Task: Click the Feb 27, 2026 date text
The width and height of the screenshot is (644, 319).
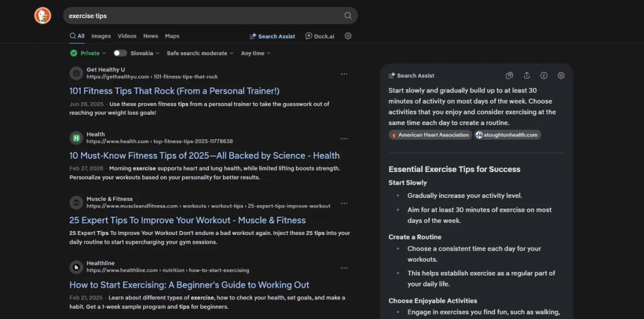Action: [x=86, y=168]
